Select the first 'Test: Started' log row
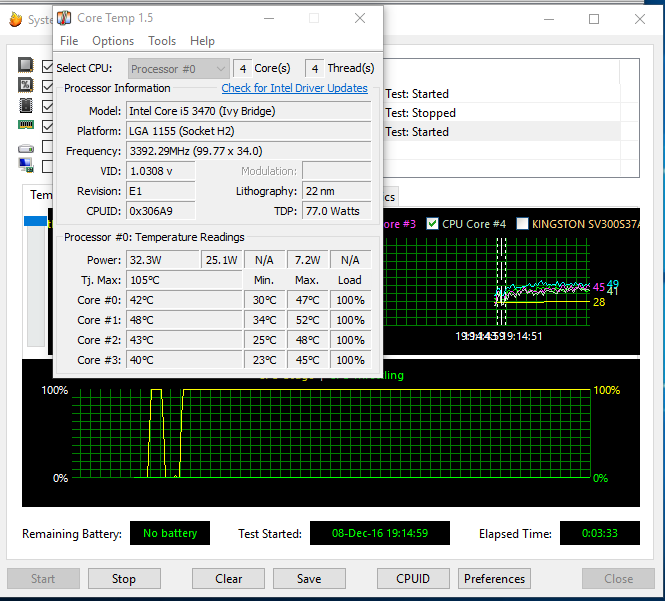The width and height of the screenshot is (665, 601). pos(502,94)
